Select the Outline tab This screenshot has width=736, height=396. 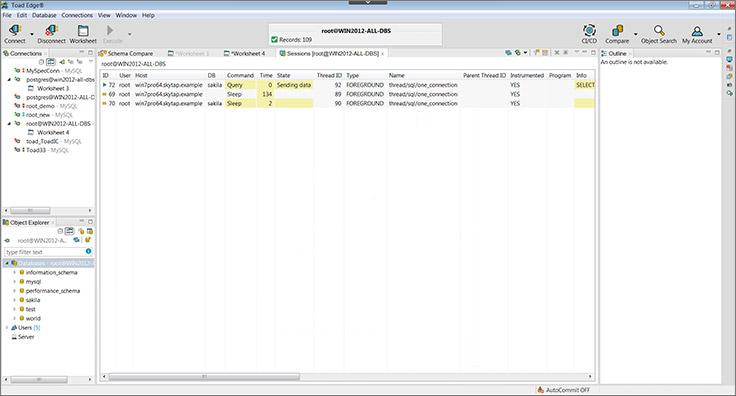[x=617, y=53]
